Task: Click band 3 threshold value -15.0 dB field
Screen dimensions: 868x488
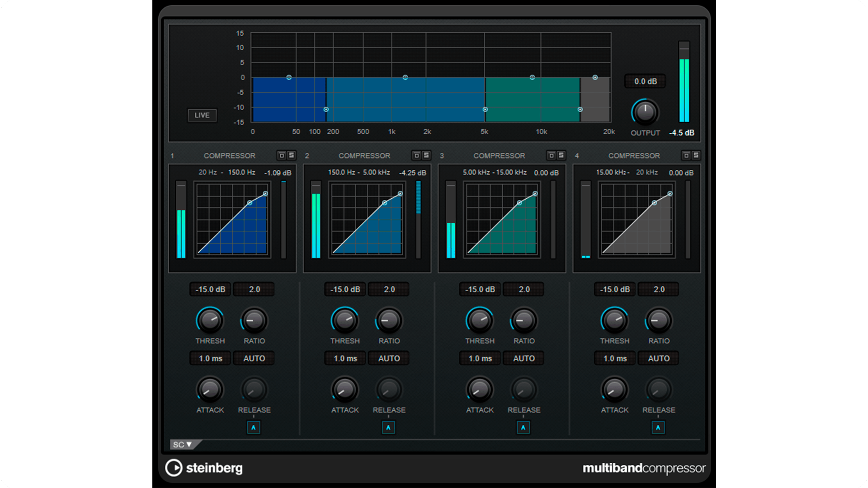Action: (480, 289)
